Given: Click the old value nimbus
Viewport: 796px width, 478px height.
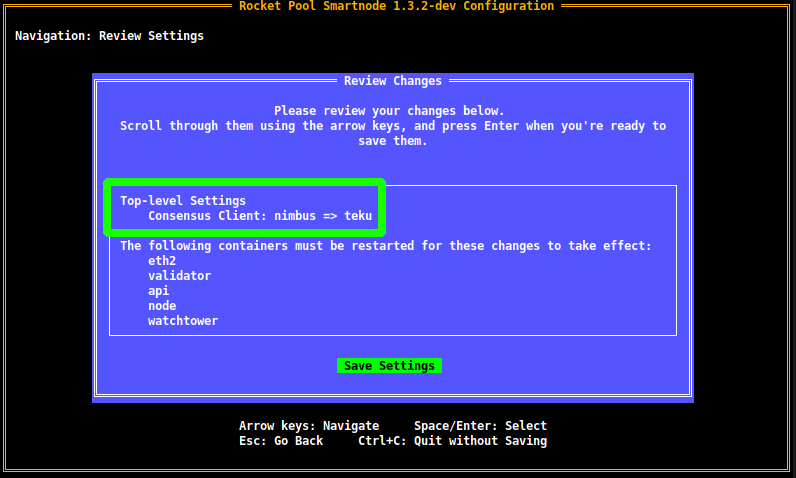Looking at the screenshot, I should [x=298, y=216].
